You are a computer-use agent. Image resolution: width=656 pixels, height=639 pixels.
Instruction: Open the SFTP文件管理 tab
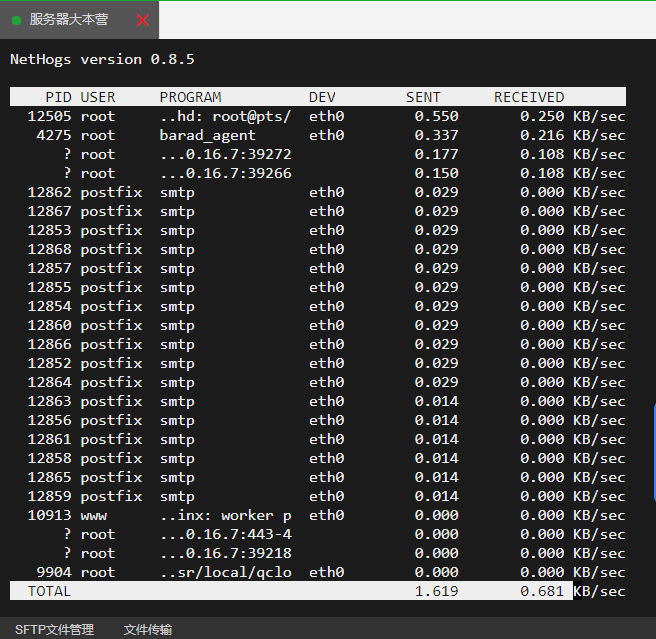pyautogui.click(x=54, y=629)
